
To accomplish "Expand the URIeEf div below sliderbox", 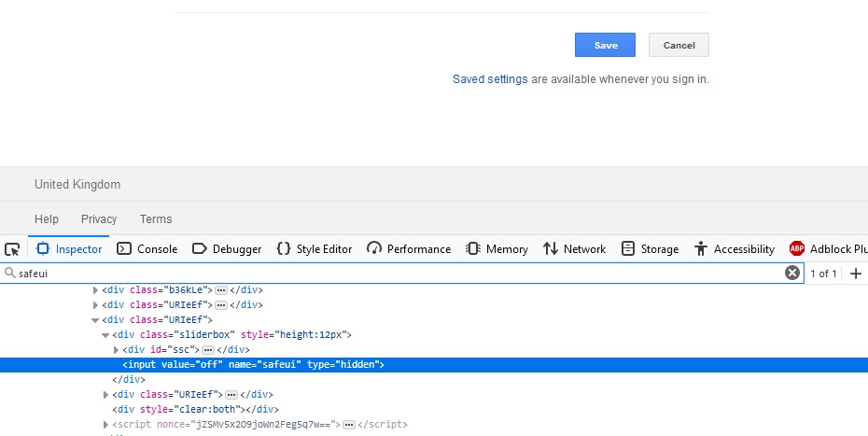I will tap(105, 394).
